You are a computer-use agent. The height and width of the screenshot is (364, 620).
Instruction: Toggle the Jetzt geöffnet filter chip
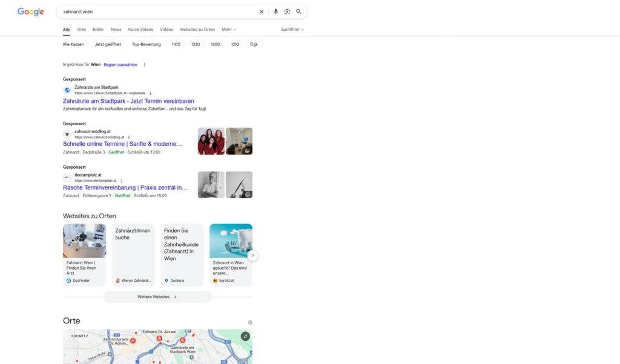point(108,44)
